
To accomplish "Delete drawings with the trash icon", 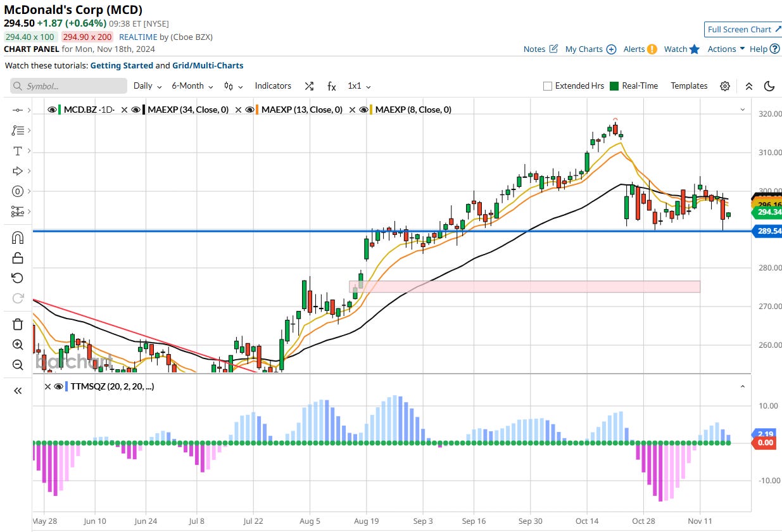I will (x=18, y=324).
